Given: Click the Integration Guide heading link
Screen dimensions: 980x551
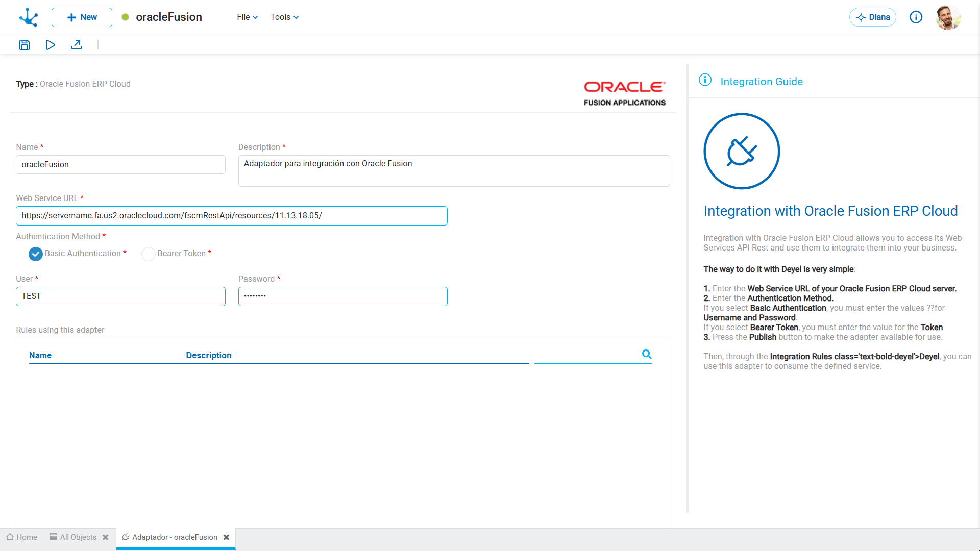Looking at the screenshot, I should point(762,82).
